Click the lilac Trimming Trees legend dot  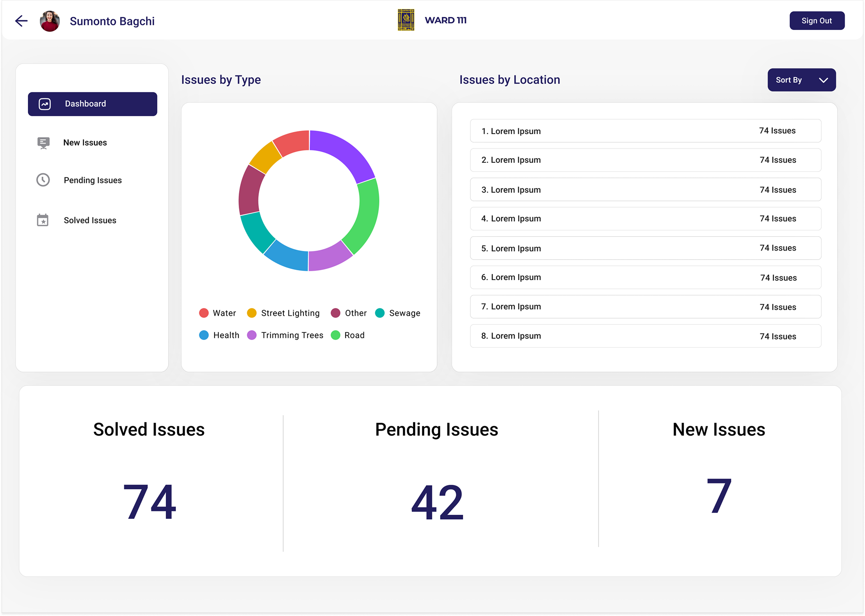tap(252, 335)
